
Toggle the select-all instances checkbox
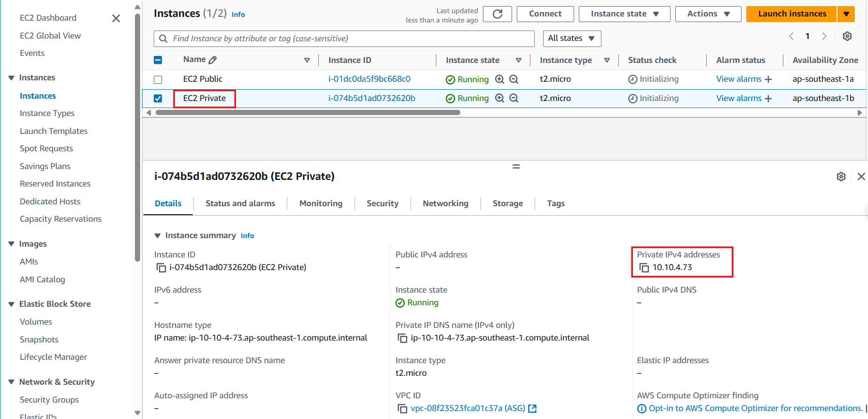158,60
